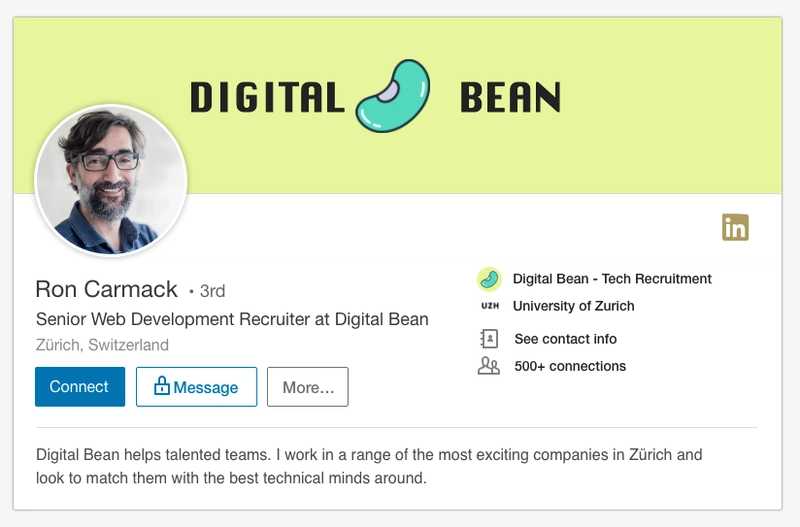Image resolution: width=800 pixels, height=527 pixels.
Task: Click the connections people icon
Action: click(489, 366)
